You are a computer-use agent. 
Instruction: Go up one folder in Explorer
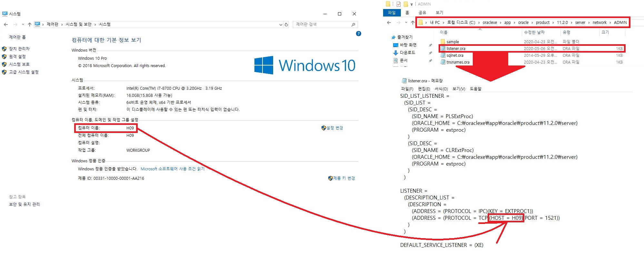412,23
